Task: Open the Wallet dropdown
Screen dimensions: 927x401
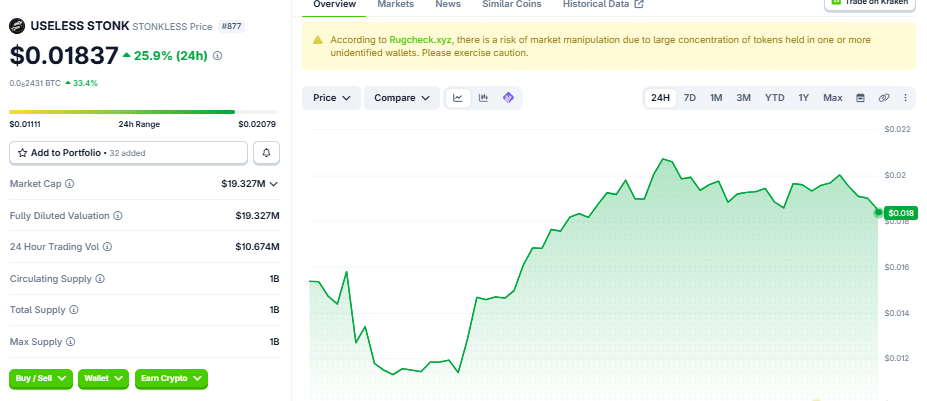Action: pyautogui.click(x=103, y=379)
